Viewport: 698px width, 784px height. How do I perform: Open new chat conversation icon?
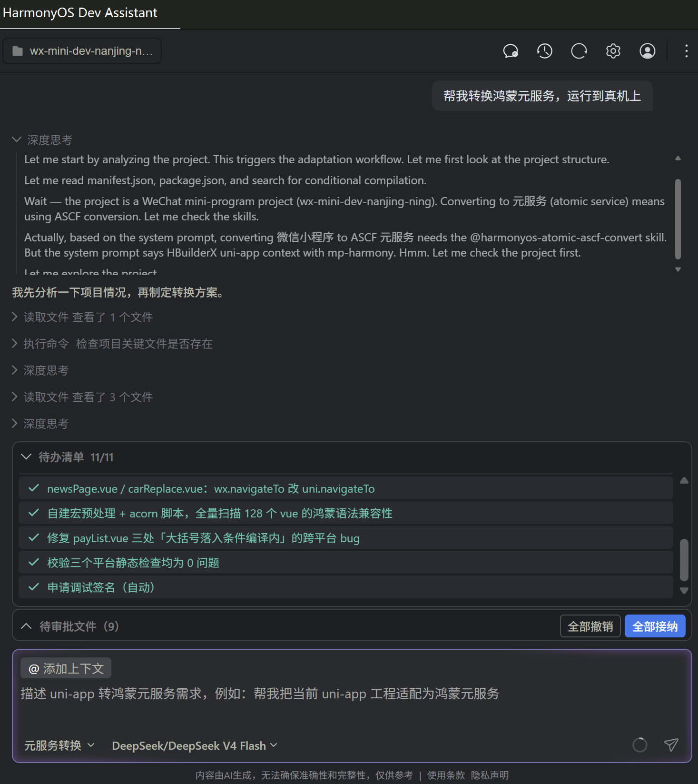coord(511,51)
